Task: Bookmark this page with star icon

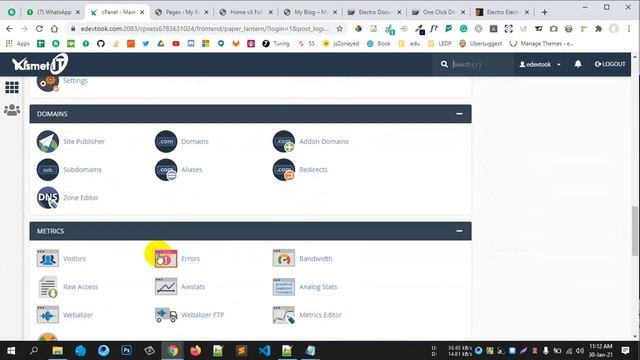Action: click(340, 29)
